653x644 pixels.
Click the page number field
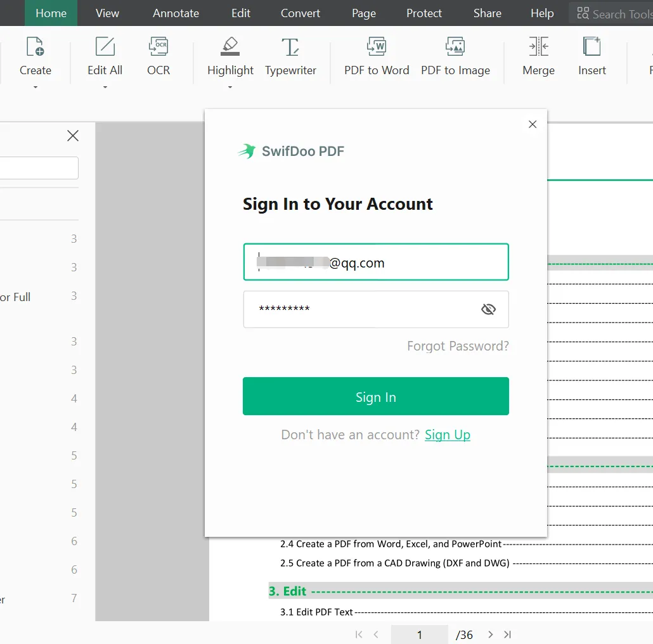coord(419,634)
